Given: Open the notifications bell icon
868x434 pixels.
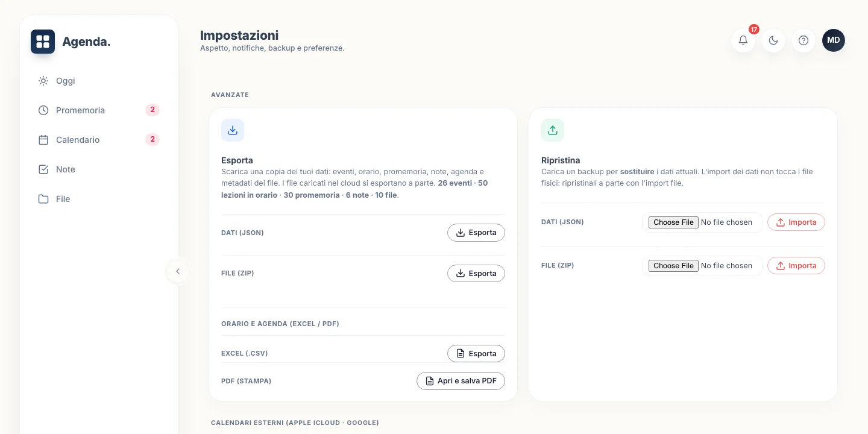Looking at the screenshot, I should [743, 40].
